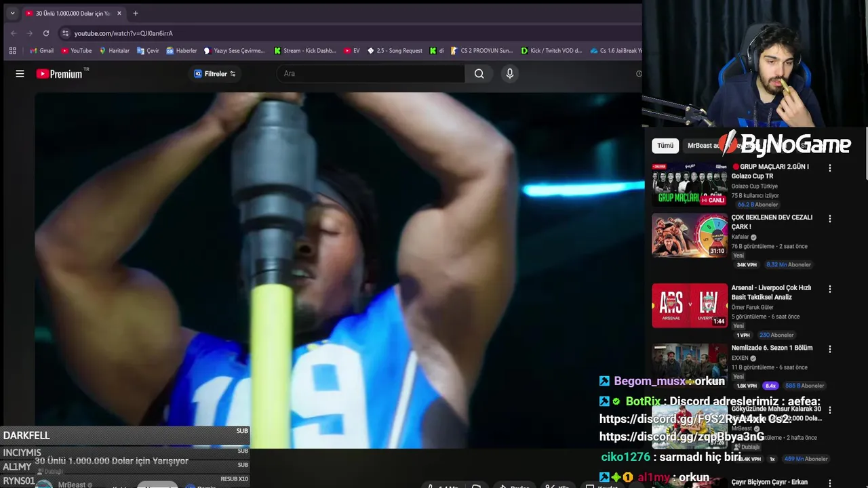Open the Haberler bookmark

pos(181,50)
